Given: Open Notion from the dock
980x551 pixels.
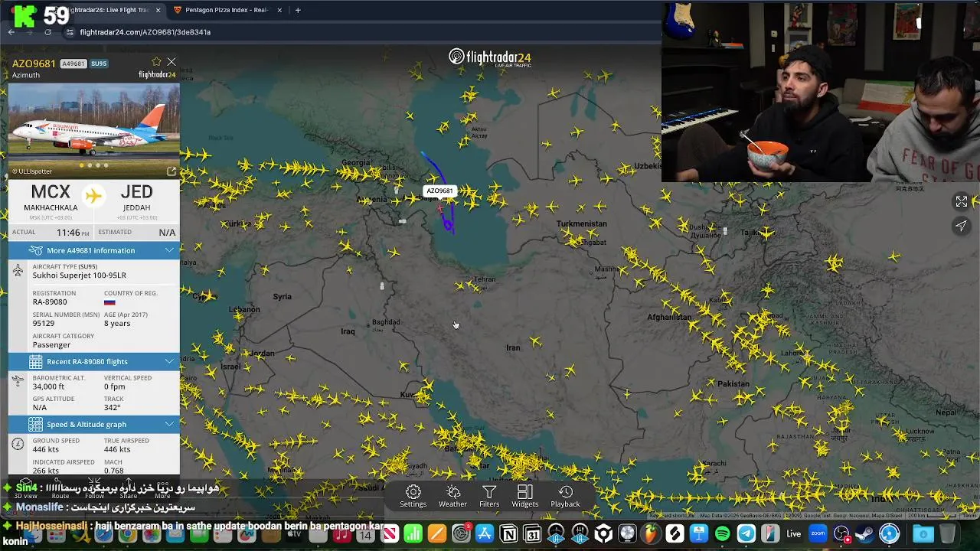Looking at the screenshot, I should click(x=508, y=533).
